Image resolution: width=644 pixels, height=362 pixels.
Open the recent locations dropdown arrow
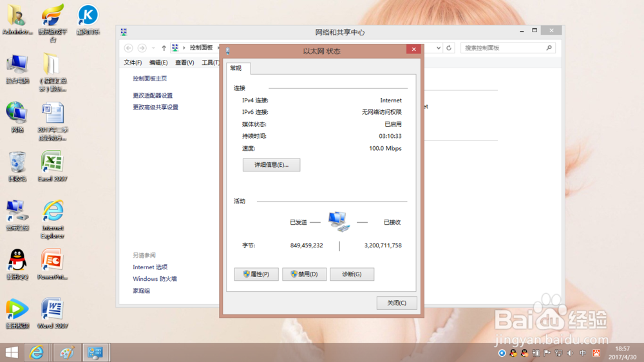tap(153, 48)
